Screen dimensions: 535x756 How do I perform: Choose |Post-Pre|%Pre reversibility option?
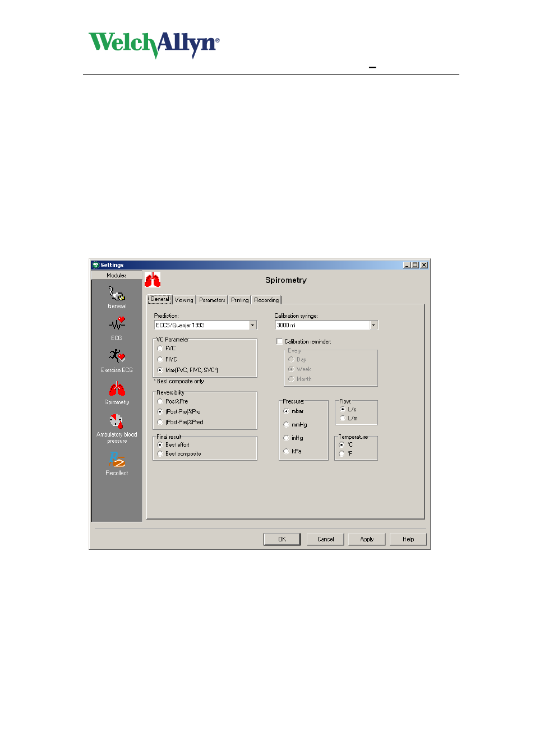160,412
